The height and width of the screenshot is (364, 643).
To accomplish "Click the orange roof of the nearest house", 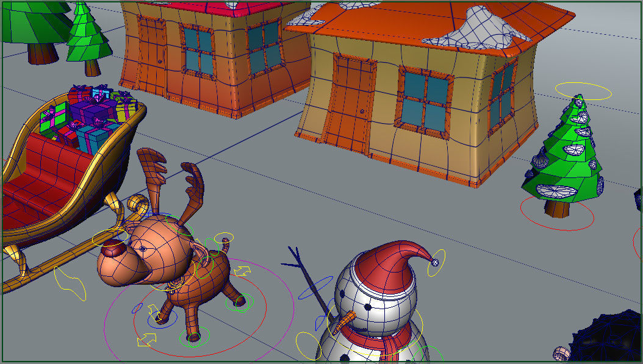I will [393, 29].
